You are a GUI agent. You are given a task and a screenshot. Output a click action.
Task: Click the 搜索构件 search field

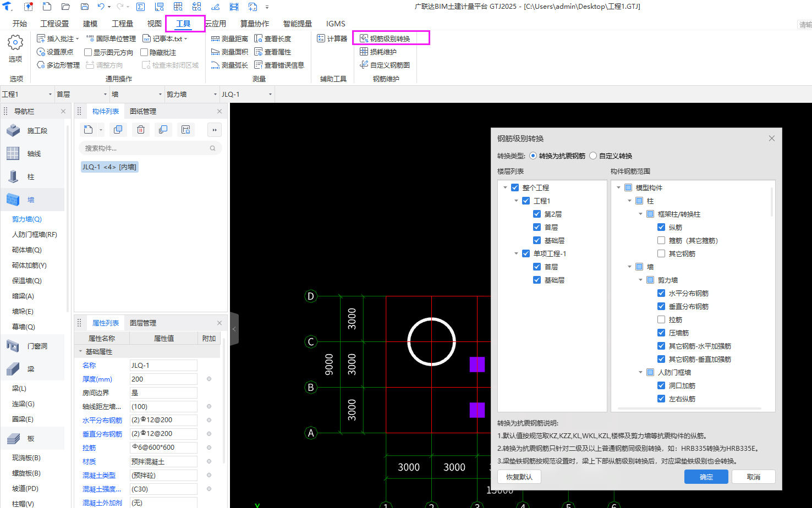click(150, 148)
